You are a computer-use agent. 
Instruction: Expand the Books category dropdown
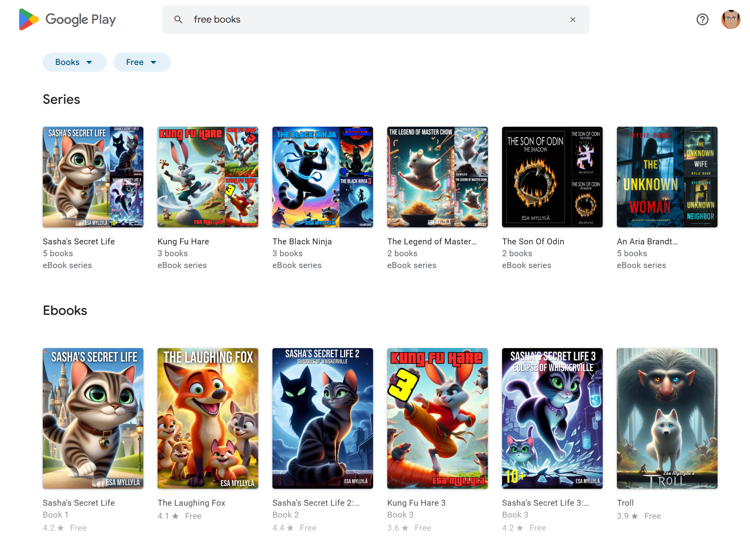click(x=74, y=62)
